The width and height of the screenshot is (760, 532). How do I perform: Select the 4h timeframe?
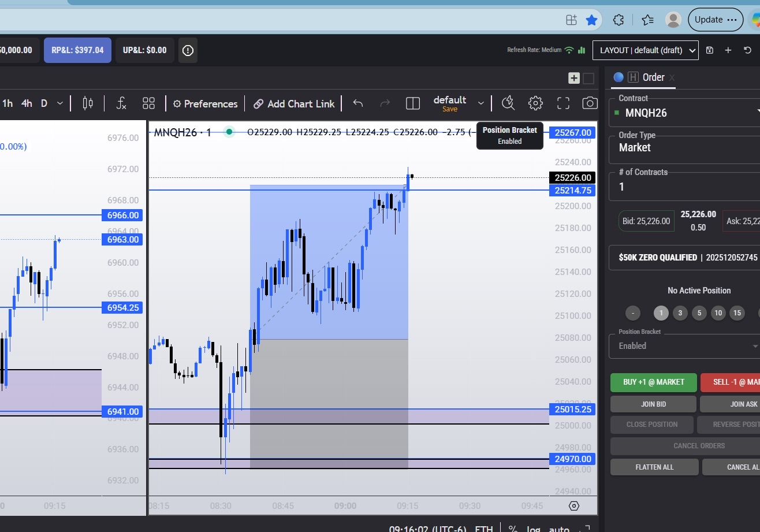coord(27,103)
